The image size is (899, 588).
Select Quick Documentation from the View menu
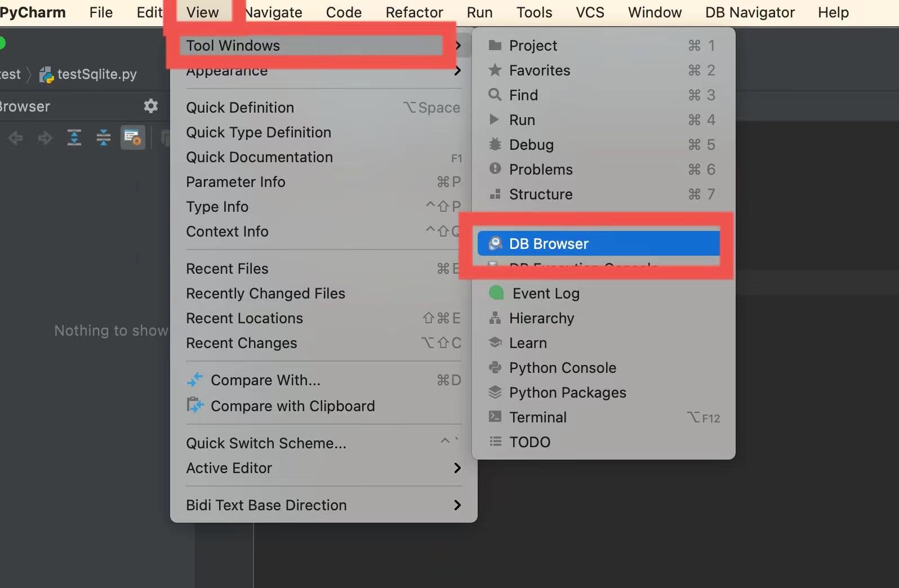click(x=260, y=157)
